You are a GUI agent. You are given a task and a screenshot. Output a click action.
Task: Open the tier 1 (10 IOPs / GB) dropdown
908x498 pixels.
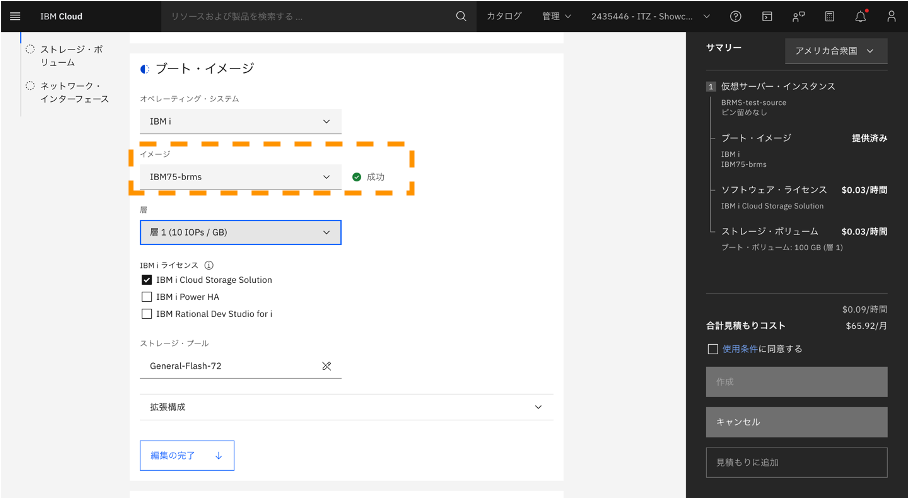(240, 232)
